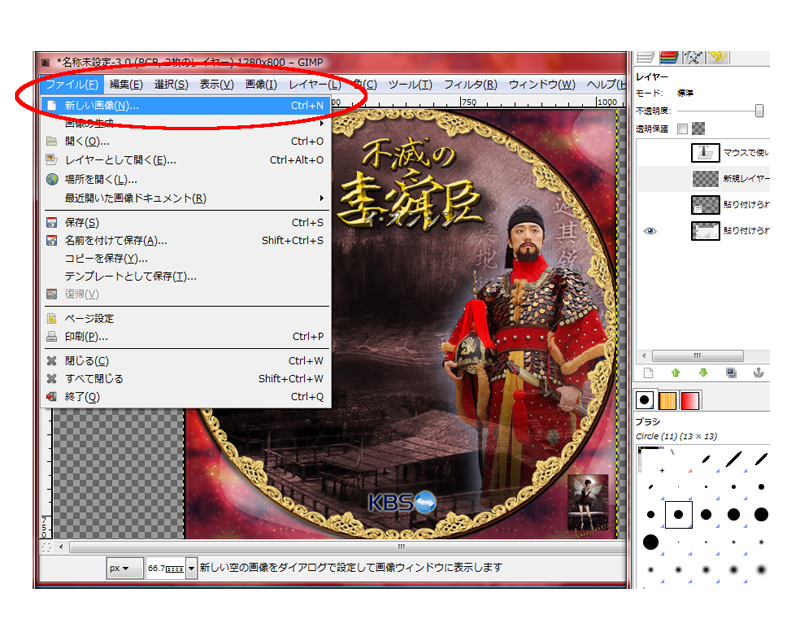The width and height of the screenshot is (800, 619).
Task: Open the レイヤー(L) menu
Action: point(315,84)
